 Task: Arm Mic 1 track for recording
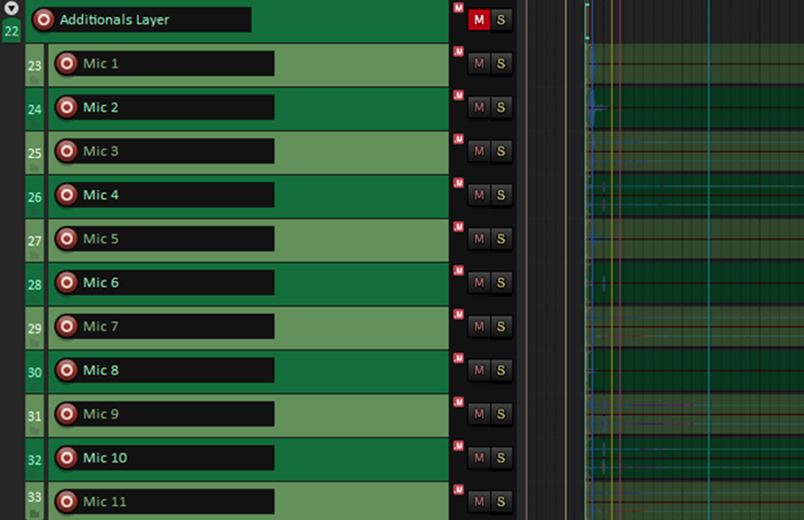pyautogui.click(x=66, y=64)
